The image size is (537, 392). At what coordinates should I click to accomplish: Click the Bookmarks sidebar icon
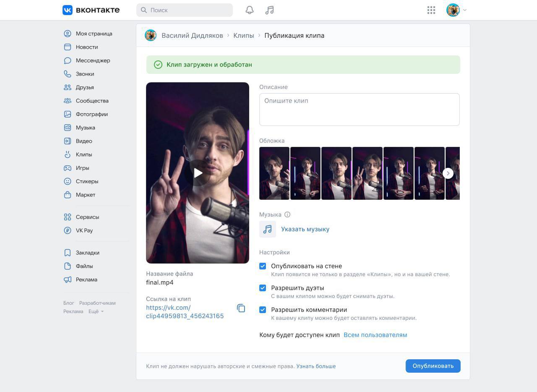[x=68, y=253]
